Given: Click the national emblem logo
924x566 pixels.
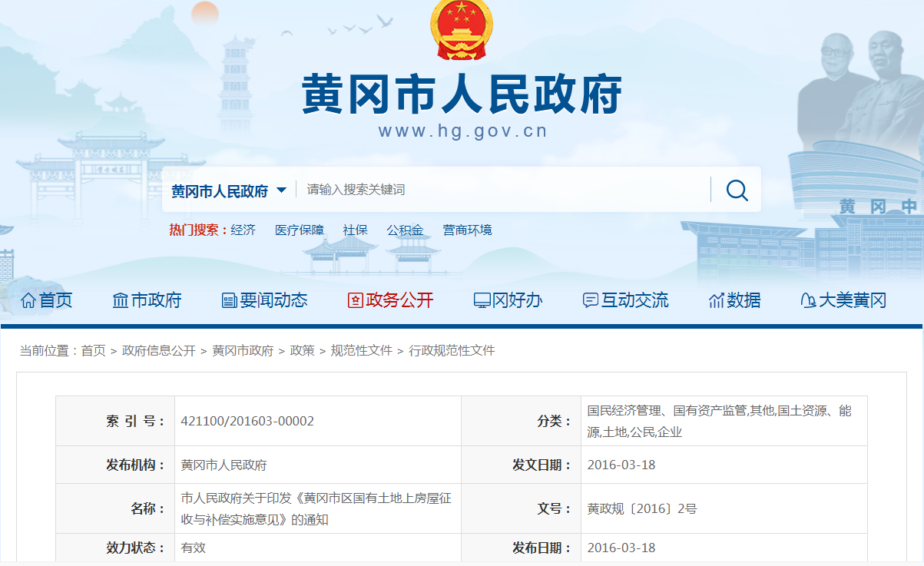Looking at the screenshot, I should (461, 30).
